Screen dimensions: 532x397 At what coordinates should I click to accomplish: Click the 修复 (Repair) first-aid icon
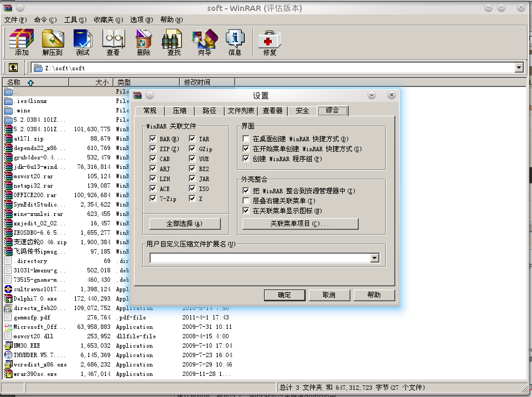(x=270, y=42)
